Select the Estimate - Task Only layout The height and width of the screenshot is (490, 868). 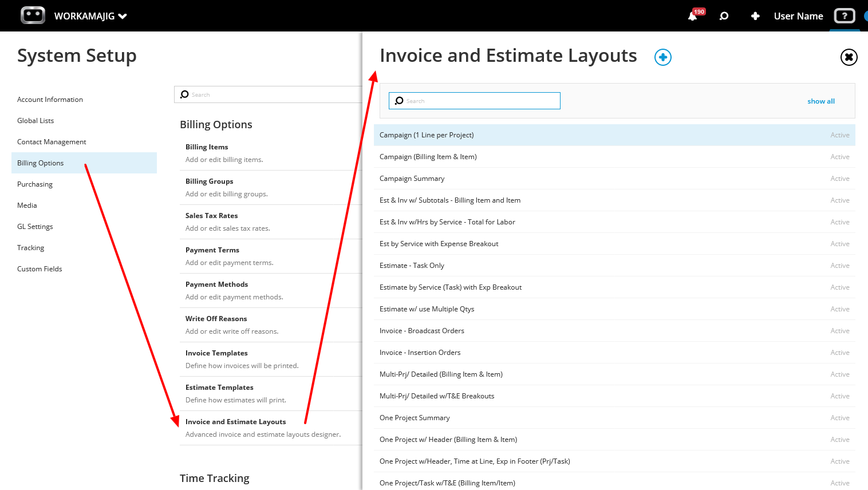click(x=614, y=266)
